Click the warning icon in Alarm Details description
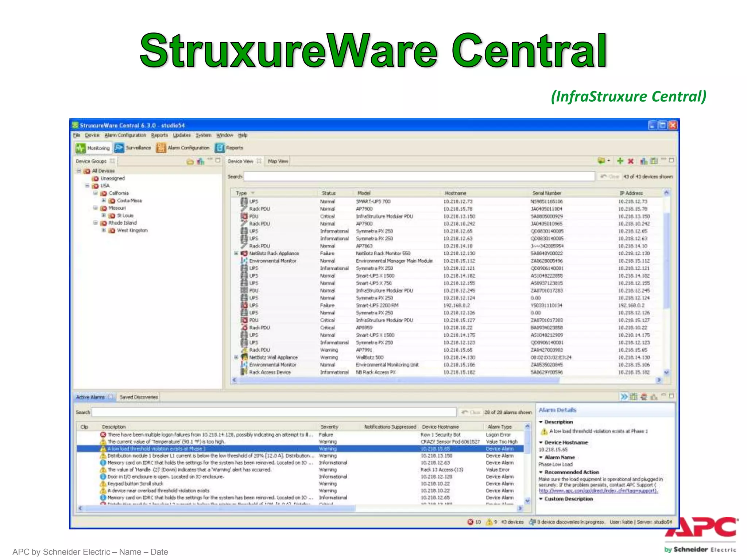The height and width of the screenshot is (560, 747). coord(544,432)
